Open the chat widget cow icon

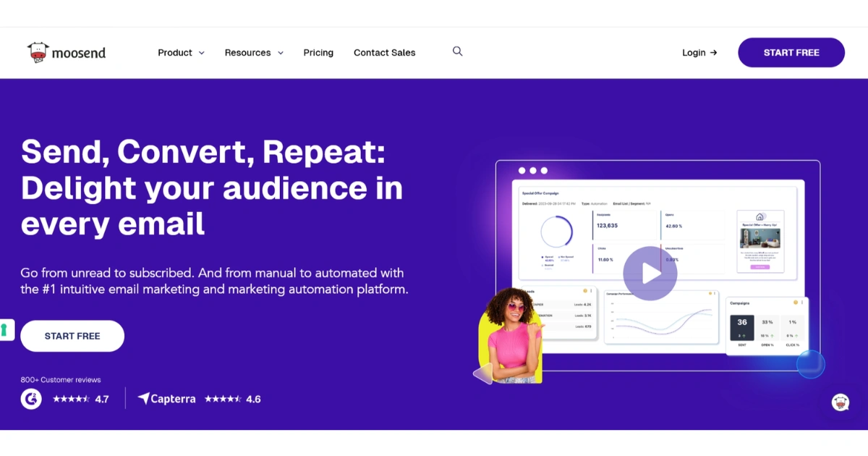pyautogui.click(x=840, y=402)
